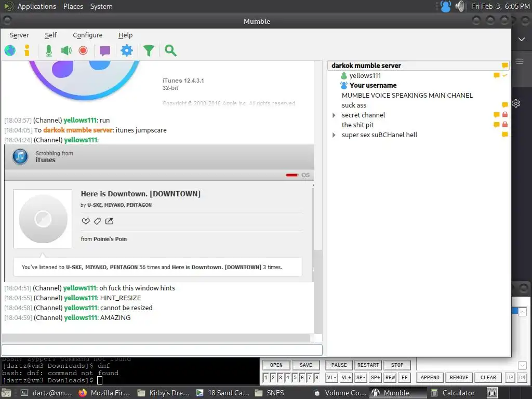
Task: Raise volume with VL+ button
Action: coord(346,378)
